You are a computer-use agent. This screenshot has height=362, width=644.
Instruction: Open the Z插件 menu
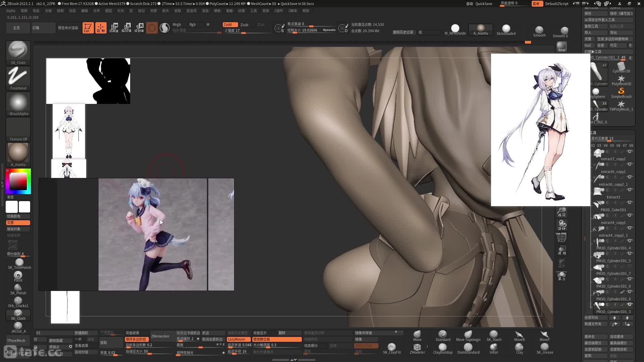279,11
